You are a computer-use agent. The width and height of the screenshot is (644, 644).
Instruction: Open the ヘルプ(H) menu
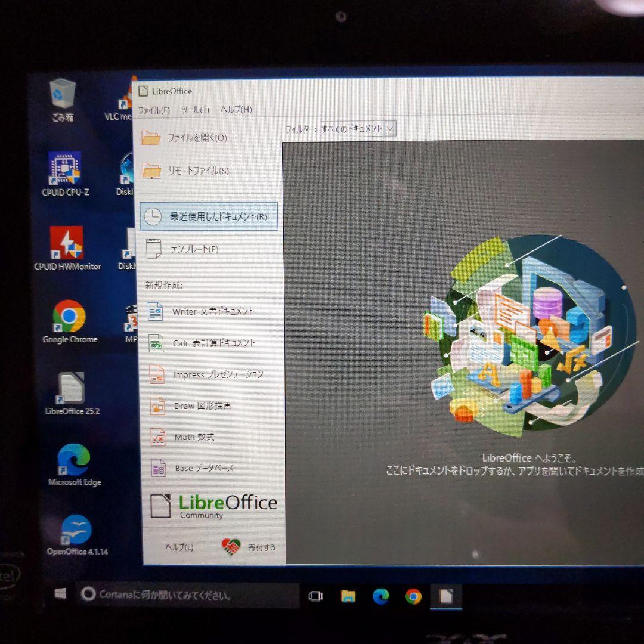point(236,109)
